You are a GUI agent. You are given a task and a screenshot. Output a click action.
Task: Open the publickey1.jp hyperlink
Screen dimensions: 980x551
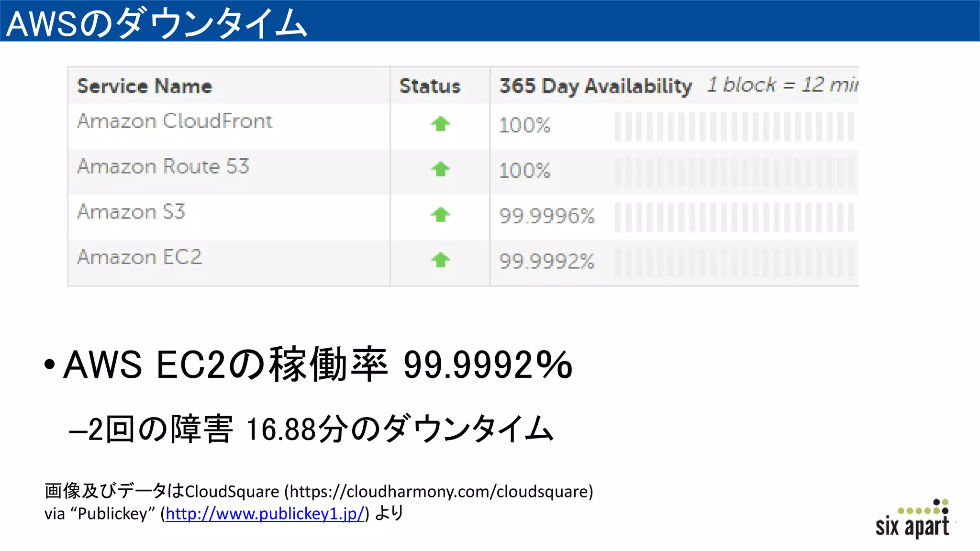(265, 513)
